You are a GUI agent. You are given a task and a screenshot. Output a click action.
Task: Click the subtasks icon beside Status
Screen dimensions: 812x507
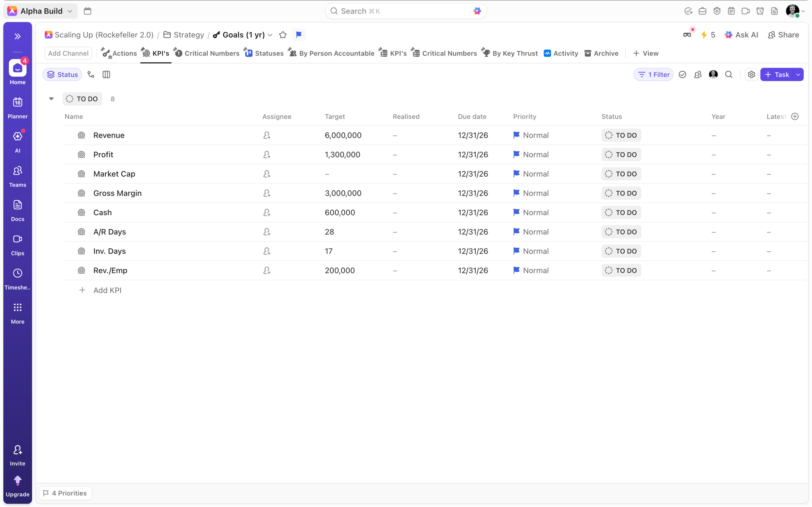point(91,74)
